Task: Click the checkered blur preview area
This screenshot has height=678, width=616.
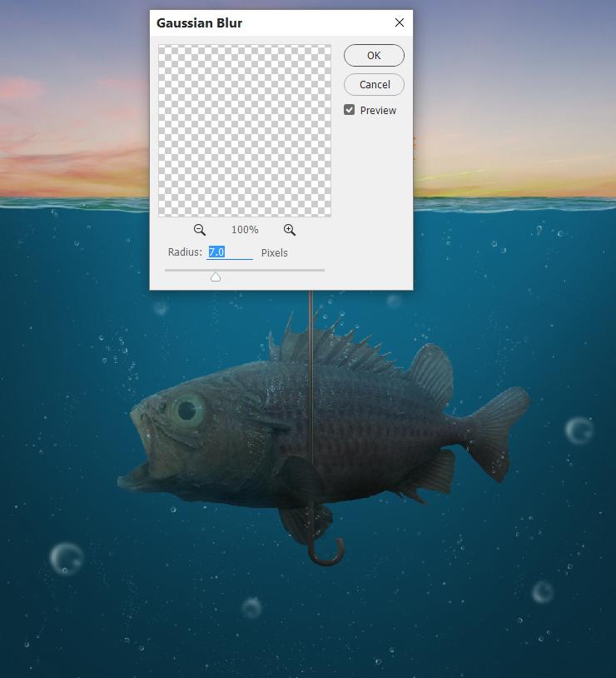Action: tap(245, 130)
